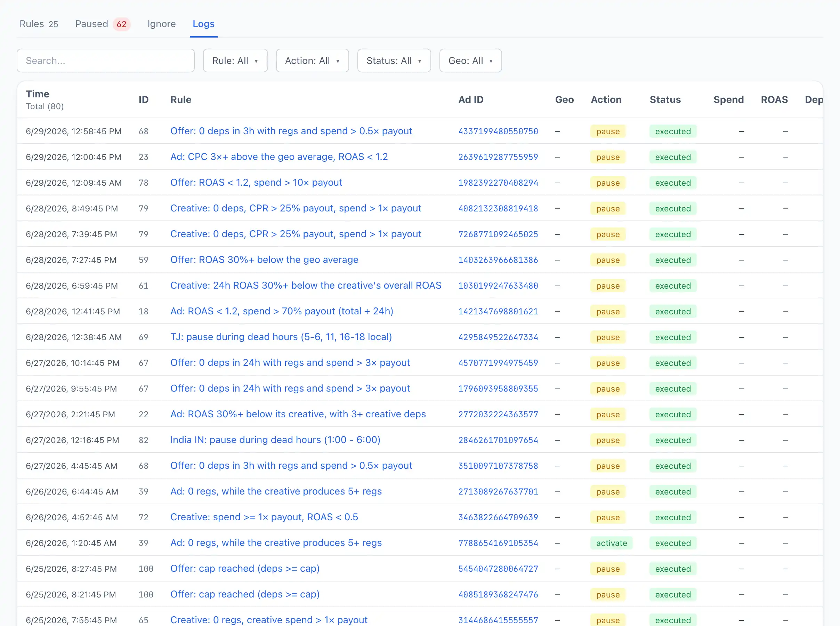This screenshot has width=840, height=626.
Task: Switch to the Ignore tab
Action: point(161,24)
